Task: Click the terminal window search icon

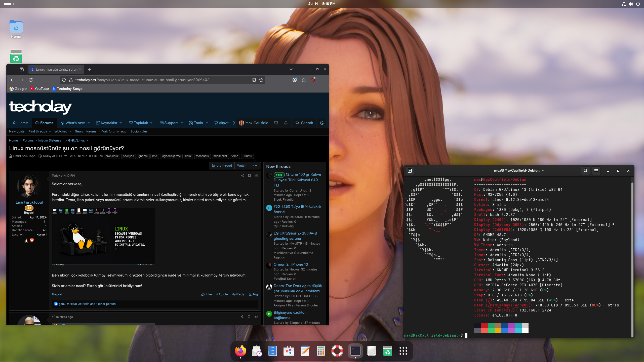Action: 585,171
